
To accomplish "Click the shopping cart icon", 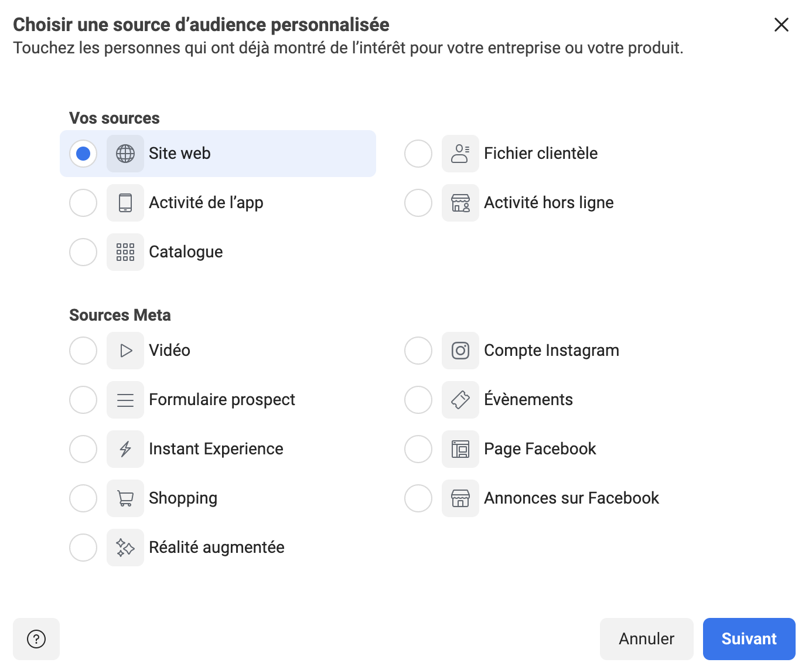I will pyautogui.click(x=125, y=498).
